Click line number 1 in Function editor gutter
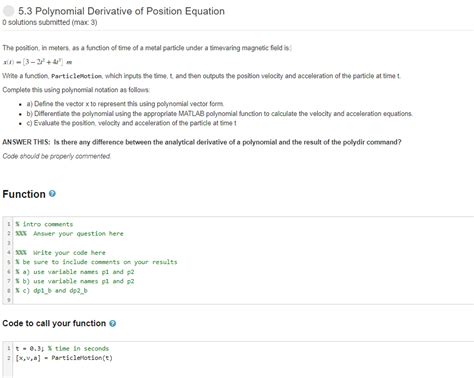This screenshot has width=474, height=378. coord(9,224)
